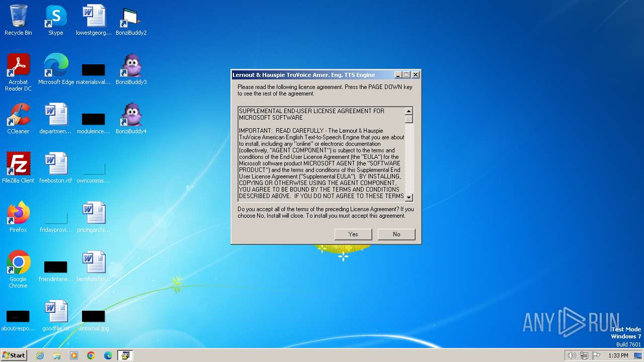Open the pricingarchi Word document

pos(94,217)
